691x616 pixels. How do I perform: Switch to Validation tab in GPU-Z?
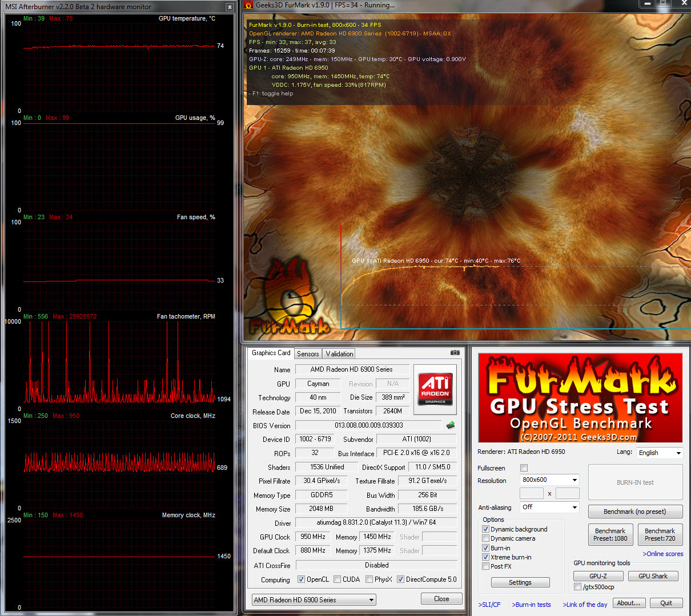(339, 354)
